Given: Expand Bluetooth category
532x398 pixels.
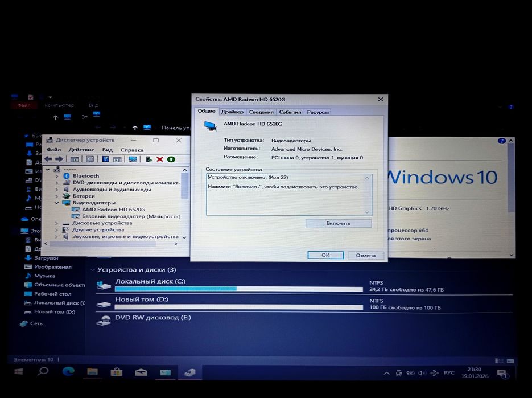Looking at the screenshot, I should pyautogui.click(x=57, y=176).
